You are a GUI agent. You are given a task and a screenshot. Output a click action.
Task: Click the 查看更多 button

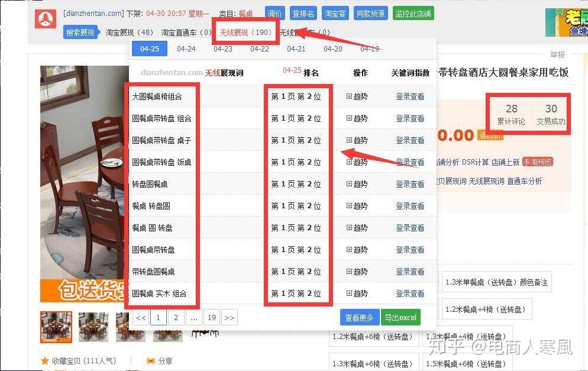[359, 318]
